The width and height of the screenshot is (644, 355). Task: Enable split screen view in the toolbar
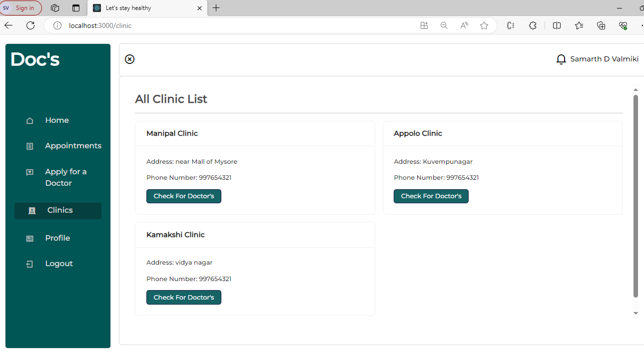557,25
